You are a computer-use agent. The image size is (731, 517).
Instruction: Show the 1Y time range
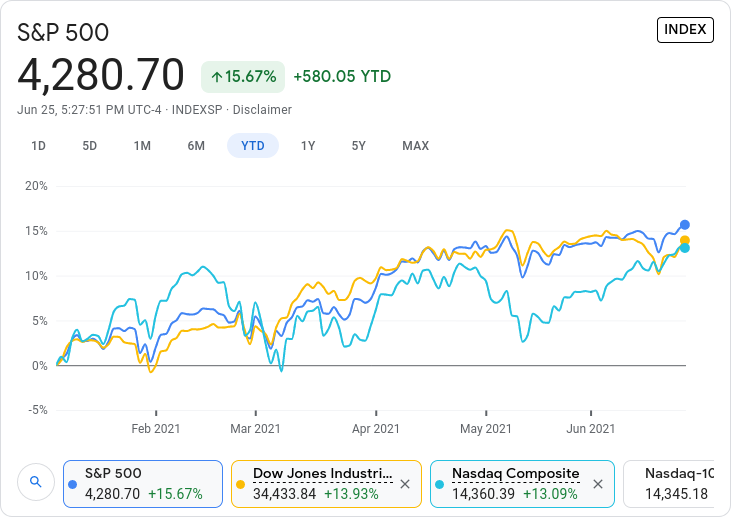308,146
